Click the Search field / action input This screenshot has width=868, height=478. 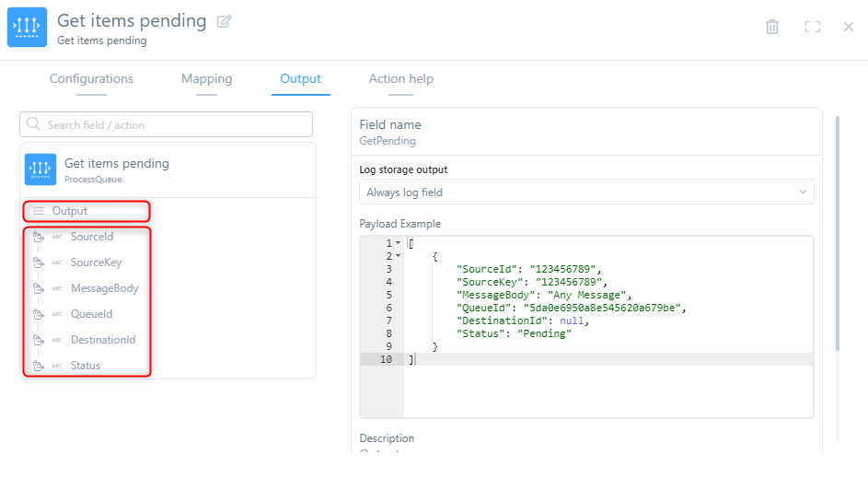(x=175, y=124)
